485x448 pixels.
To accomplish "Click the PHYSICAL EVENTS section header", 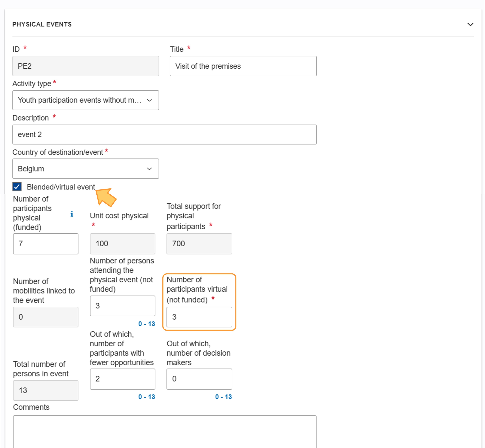I will pos(42,24).
